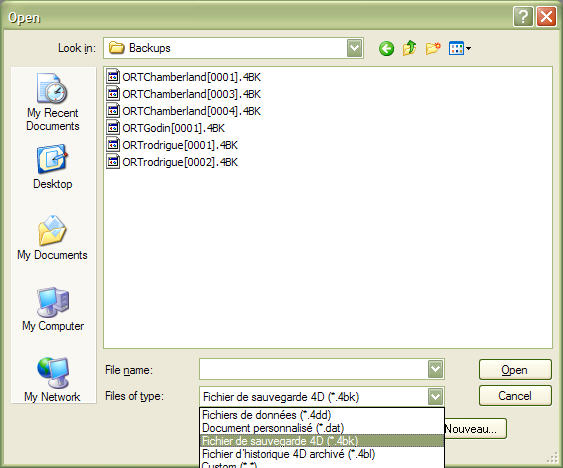Open My Documents location
This screenshot has width=563, height=468.
(x=52, y=238)
